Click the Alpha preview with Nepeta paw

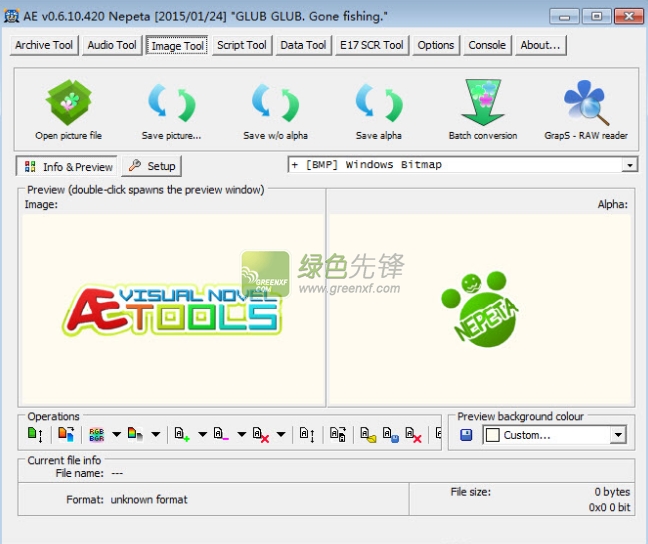[480, 309]
